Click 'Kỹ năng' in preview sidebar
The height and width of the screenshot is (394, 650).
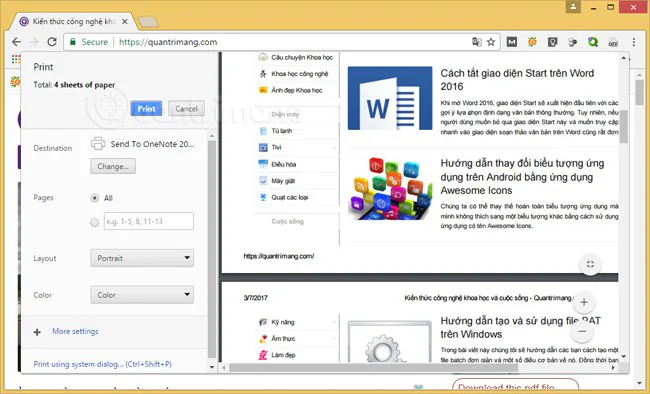pyautogui.click(x=283, y=322)
